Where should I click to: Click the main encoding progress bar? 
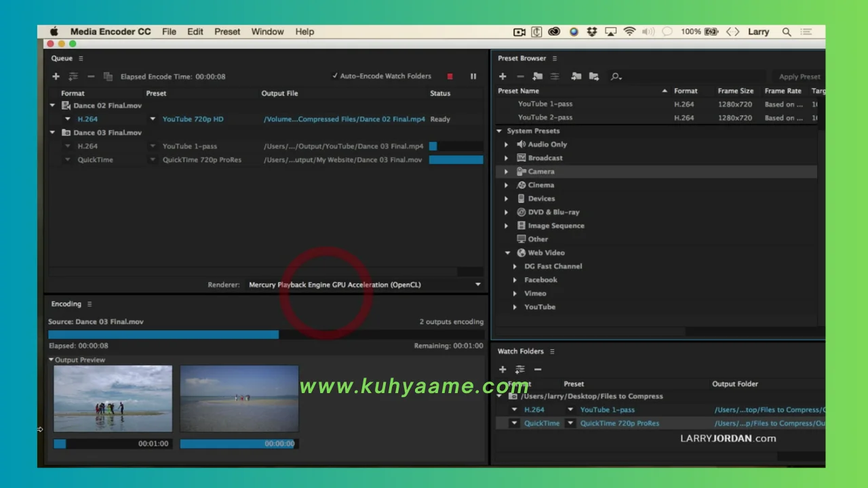pyautogui.click(x=266, y=334)
